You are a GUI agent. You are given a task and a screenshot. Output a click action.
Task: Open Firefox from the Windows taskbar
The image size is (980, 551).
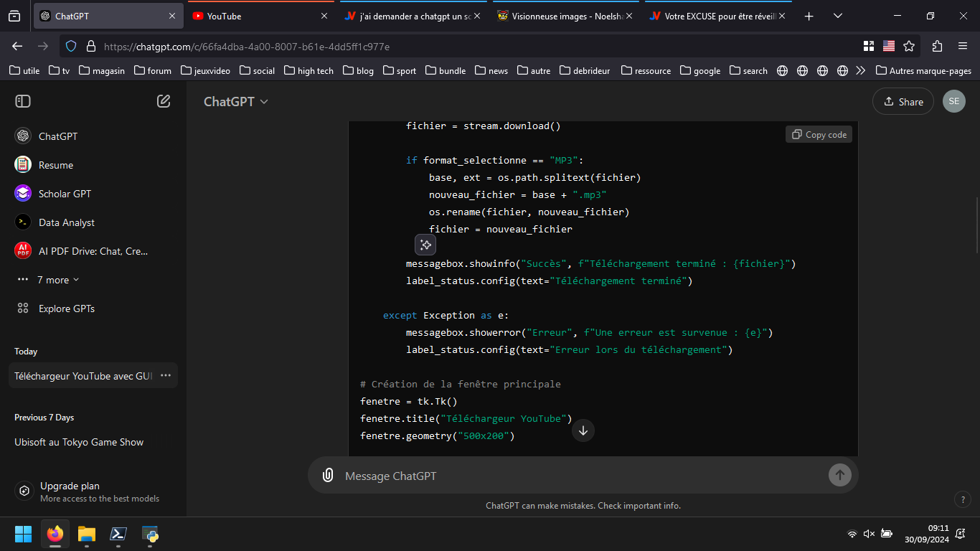55,534
